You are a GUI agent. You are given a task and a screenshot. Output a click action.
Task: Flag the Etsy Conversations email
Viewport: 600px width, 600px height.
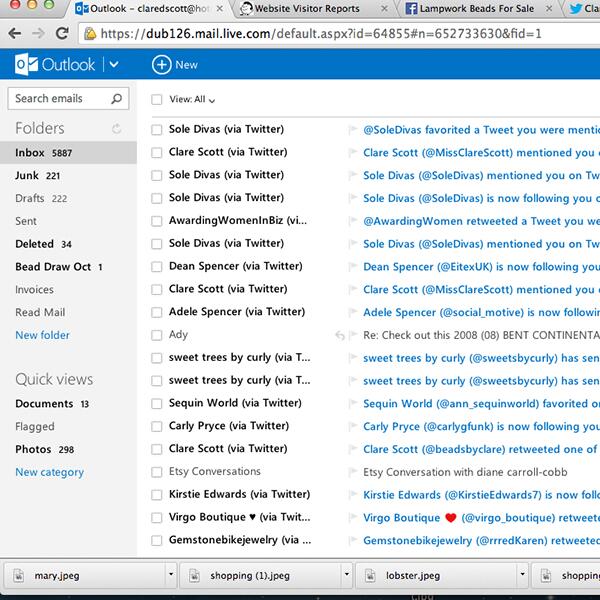(352, 472)
